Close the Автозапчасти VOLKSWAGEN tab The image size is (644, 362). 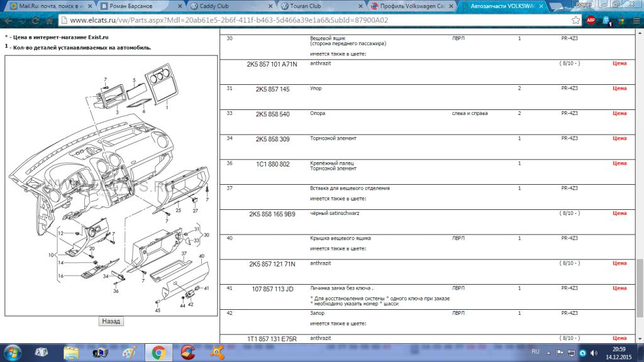point(541,6)
